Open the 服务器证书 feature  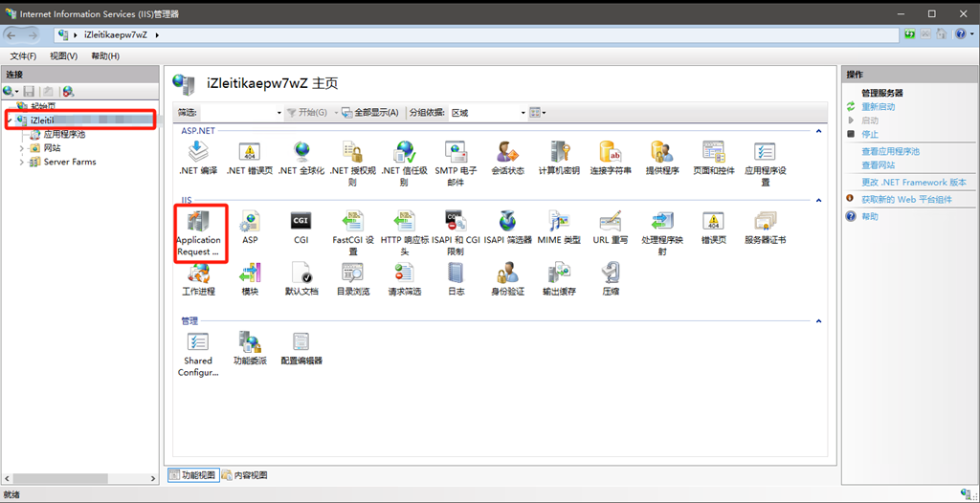click(x=765, y=227)
